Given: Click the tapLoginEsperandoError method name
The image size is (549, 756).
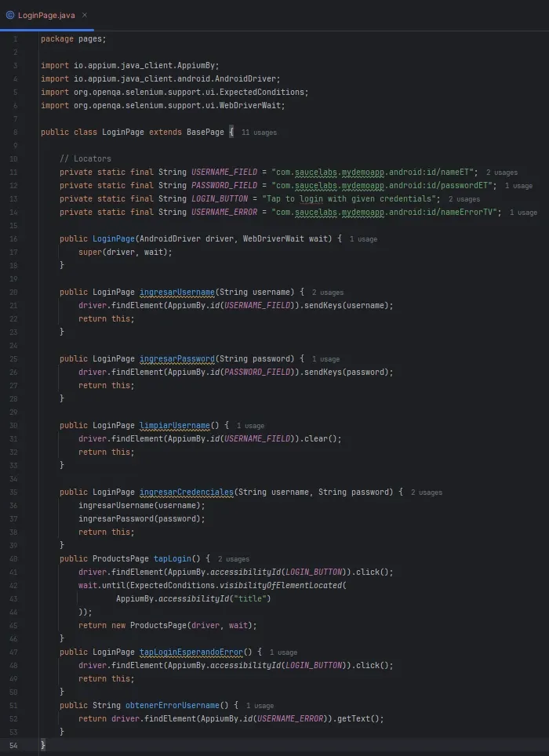Looking at the screenshot, I should [191, 652].
